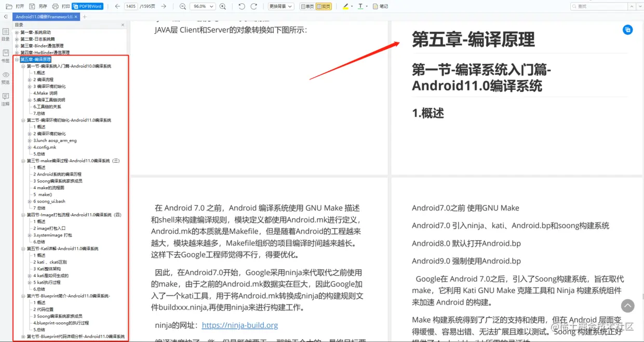Click the 另存 save-as icon
This screenshot has width=644, height=342.
(x=32, y=6)
